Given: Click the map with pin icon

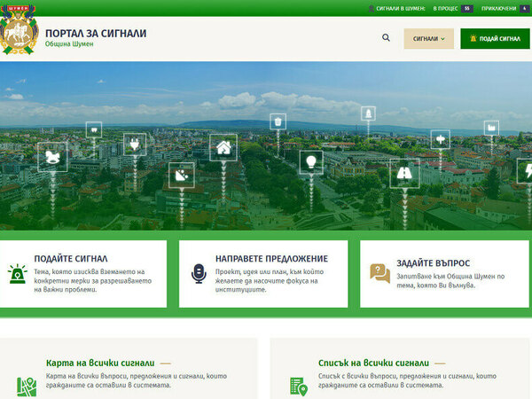Looking at the screenshot, I should [x=27, y=387].
